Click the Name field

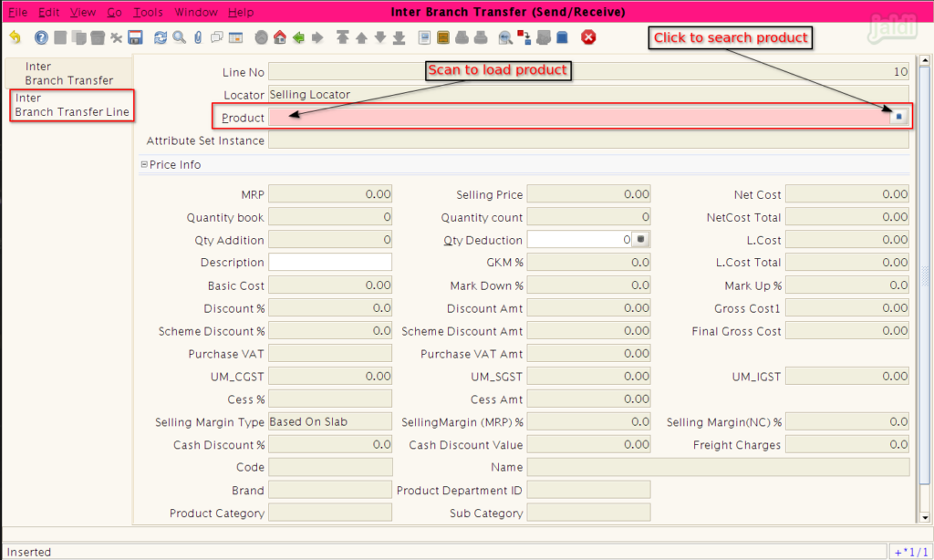tap(718, 467)
